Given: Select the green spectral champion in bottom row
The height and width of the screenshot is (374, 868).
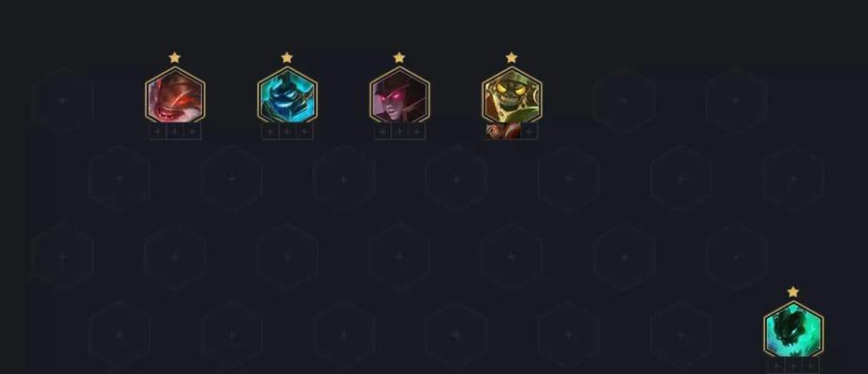Looking at the screenshot, I should point(793,330).
